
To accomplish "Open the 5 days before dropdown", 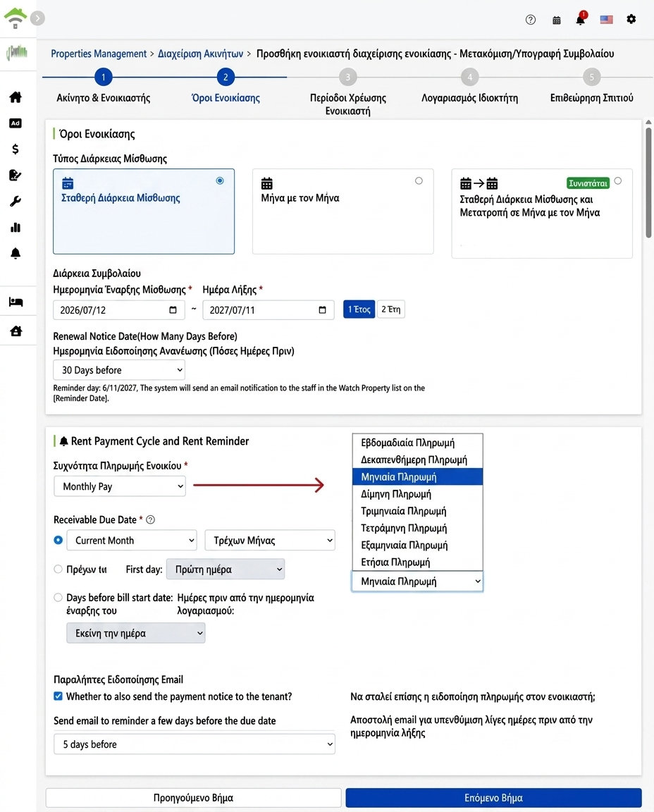I will pos(195,744).
